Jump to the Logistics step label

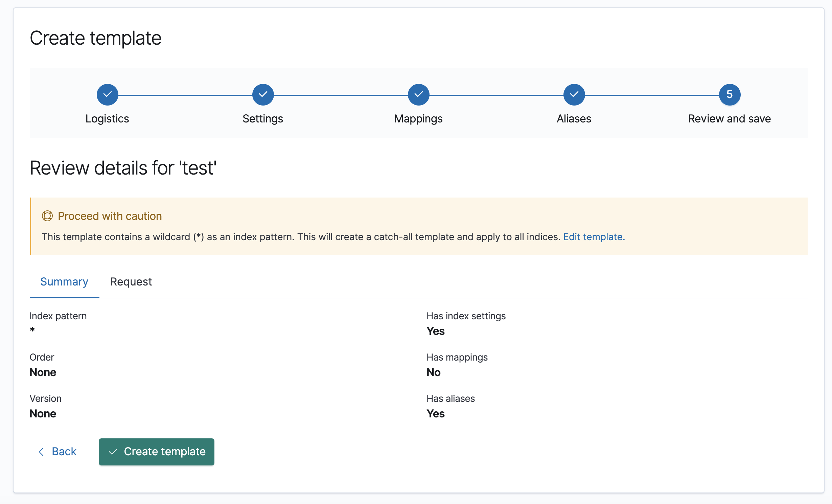107,119
